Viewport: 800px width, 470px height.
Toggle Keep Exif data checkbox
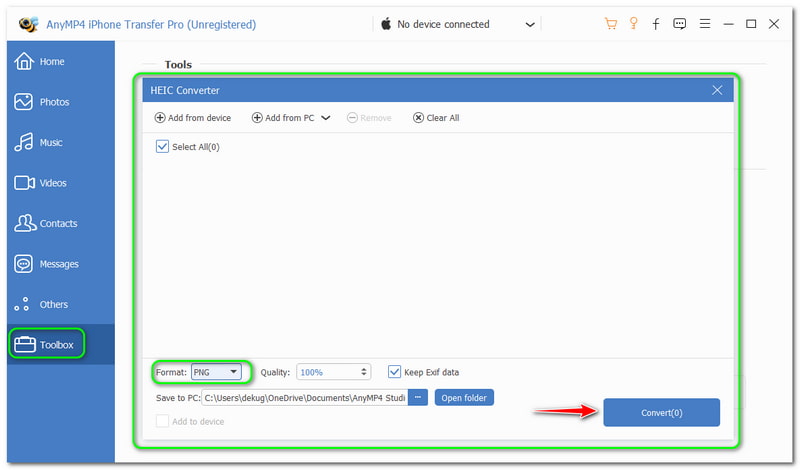point(394,372)
